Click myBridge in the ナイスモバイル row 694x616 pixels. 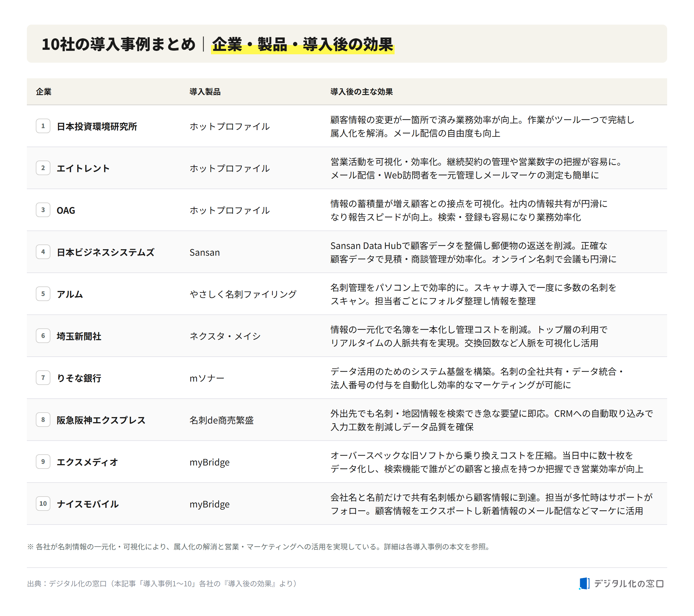[x=210, y=504]
